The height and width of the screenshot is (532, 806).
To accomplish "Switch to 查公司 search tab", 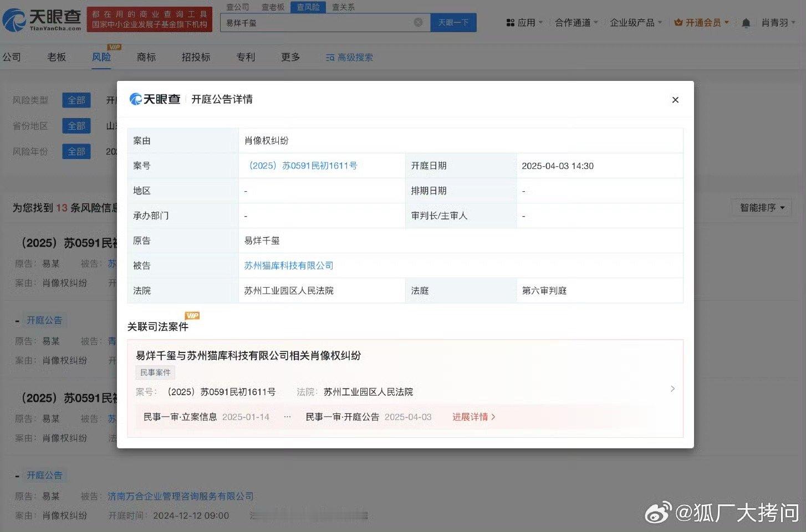I will click(238, 7).
